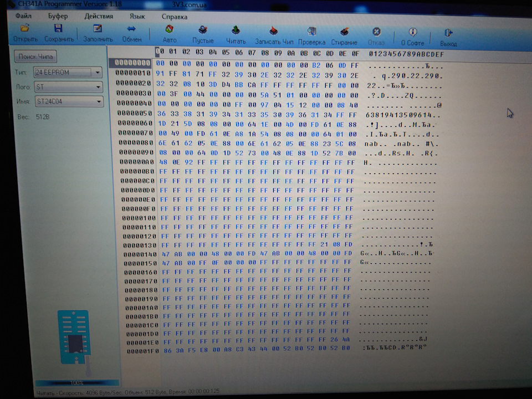
Task: Click hex byte 6E at start of row 00000080
Action: pyautogui.click(x=162, y=143)
